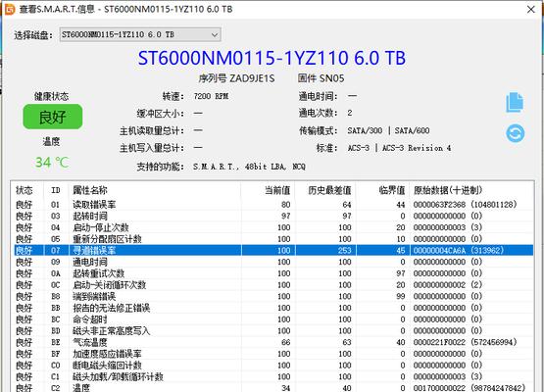Click ID BE in 气流温度 row
544x392 pixels.
[x=56, y=342]
